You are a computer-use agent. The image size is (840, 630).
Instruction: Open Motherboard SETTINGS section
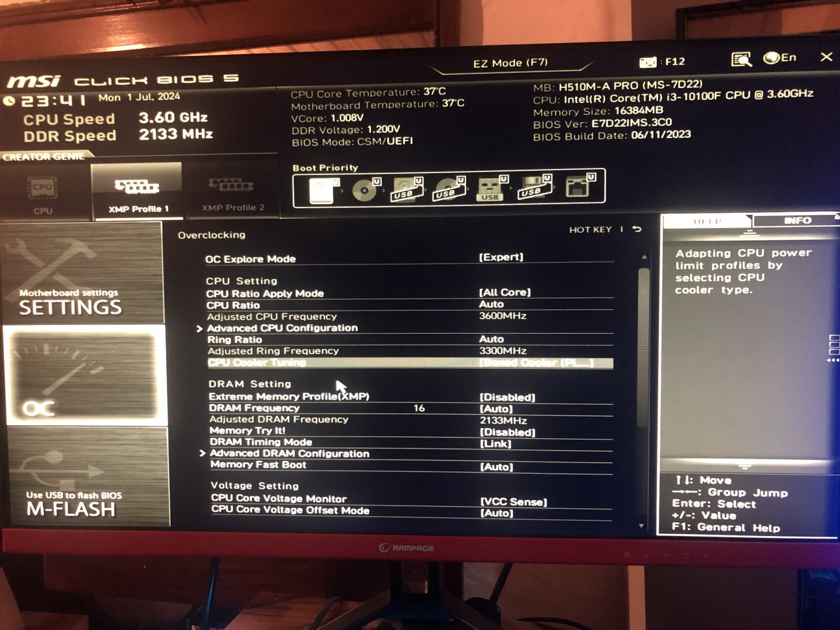82,273
